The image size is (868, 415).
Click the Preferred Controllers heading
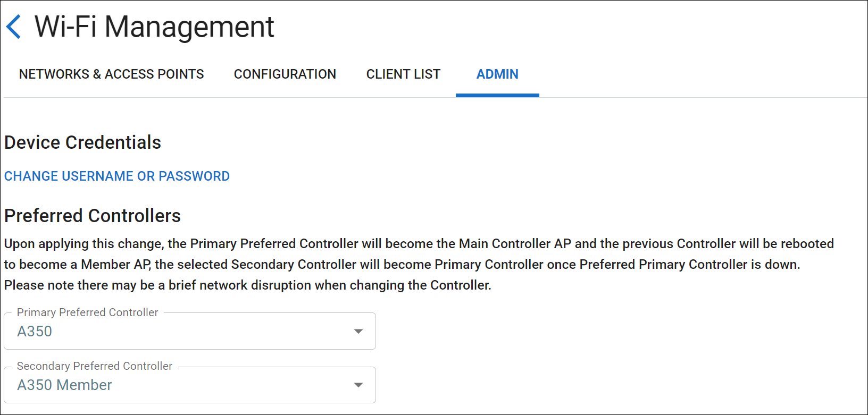click(93, 216)
